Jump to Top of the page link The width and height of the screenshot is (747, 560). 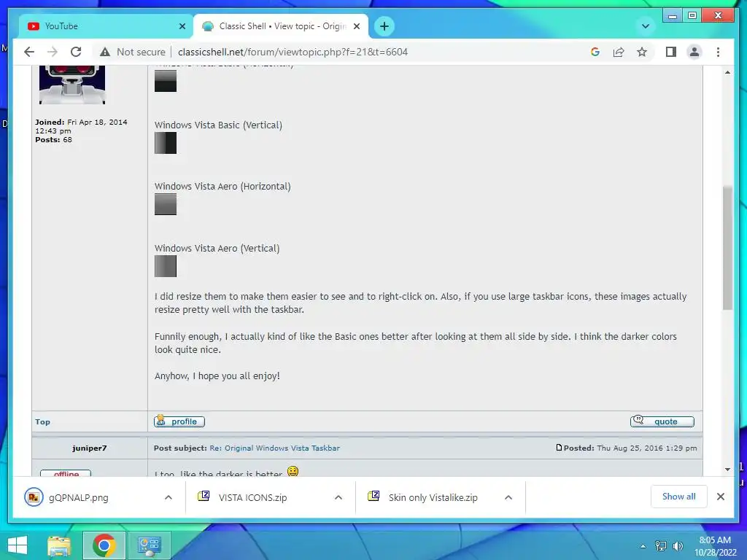[42, 422]
